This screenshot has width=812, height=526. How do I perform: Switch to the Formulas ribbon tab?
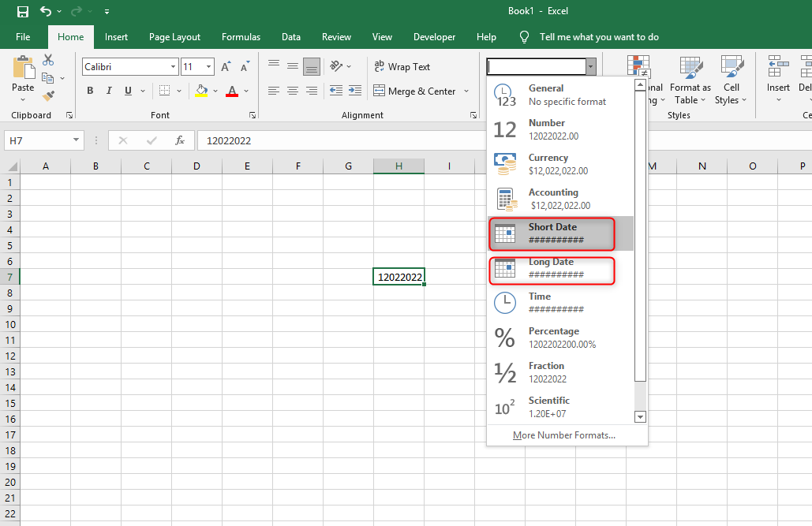click(x=241, y=37)
